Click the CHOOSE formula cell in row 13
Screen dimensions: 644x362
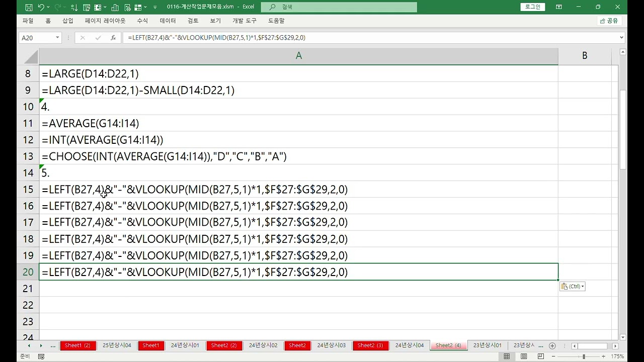click(298, 156)
